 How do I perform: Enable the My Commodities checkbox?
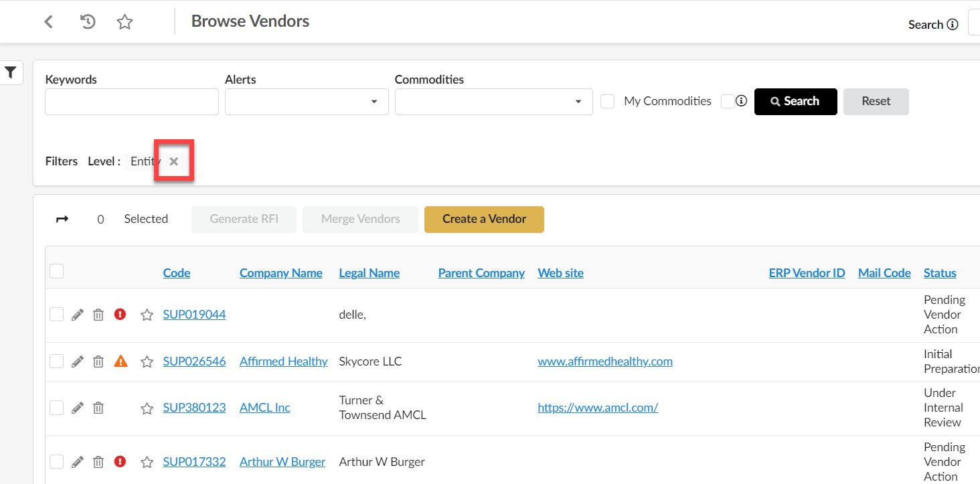tap(608, 102)
